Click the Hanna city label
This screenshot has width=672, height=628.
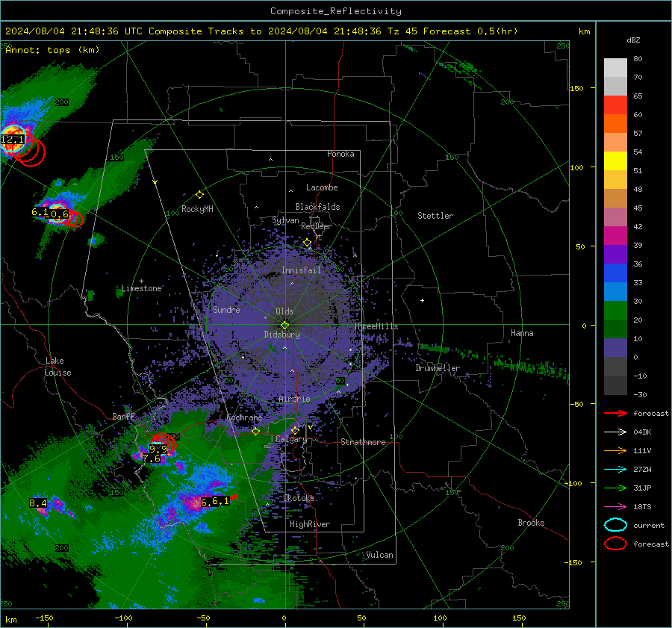[x=522, y=333]
